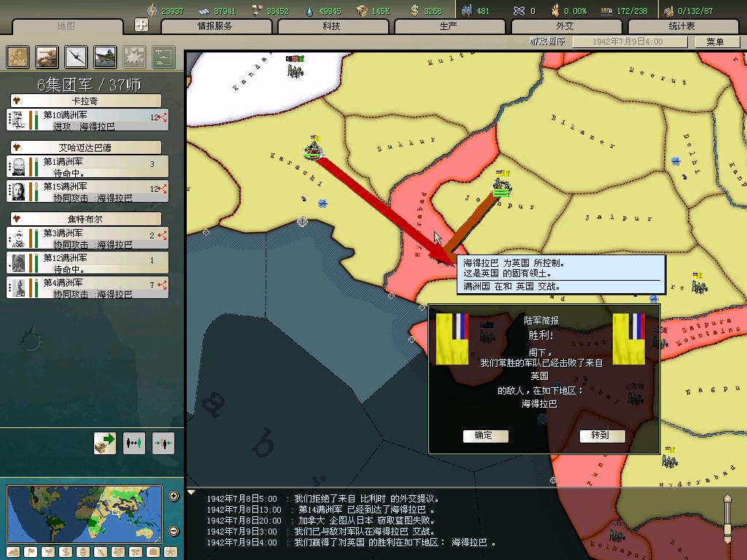Confirm the victory report with 确定
The image size is (747, 560).
click(485, 436)
